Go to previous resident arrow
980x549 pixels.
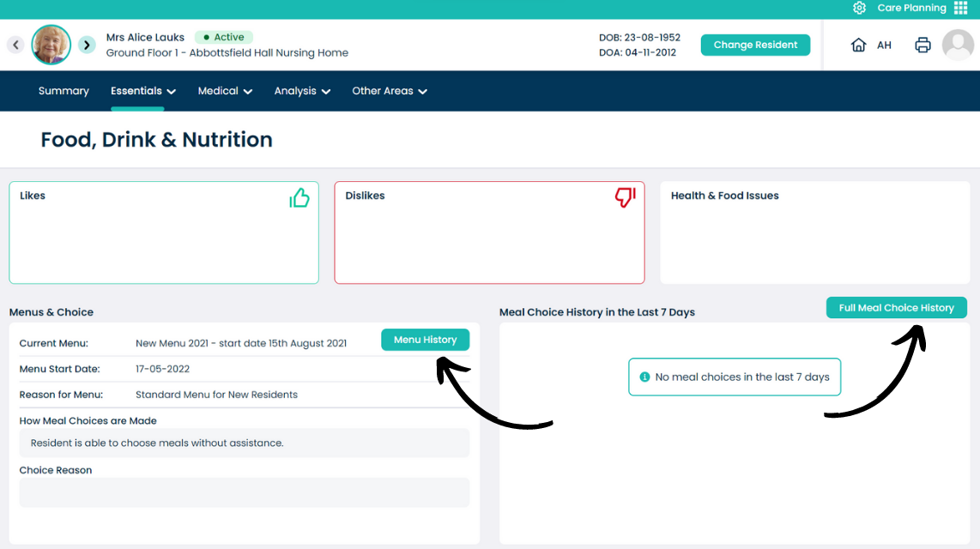16,45
